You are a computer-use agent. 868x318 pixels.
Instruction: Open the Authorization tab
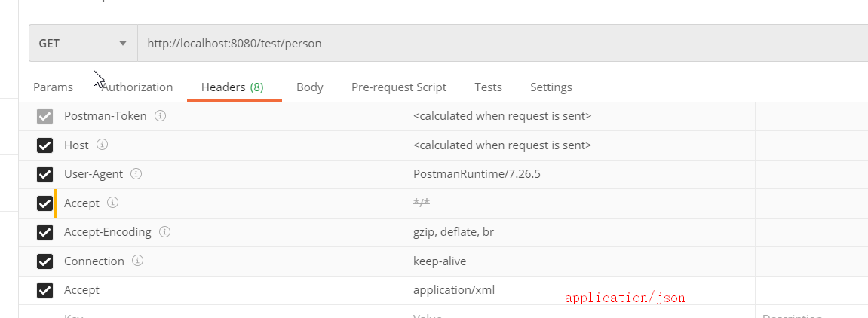click(137, 87)
